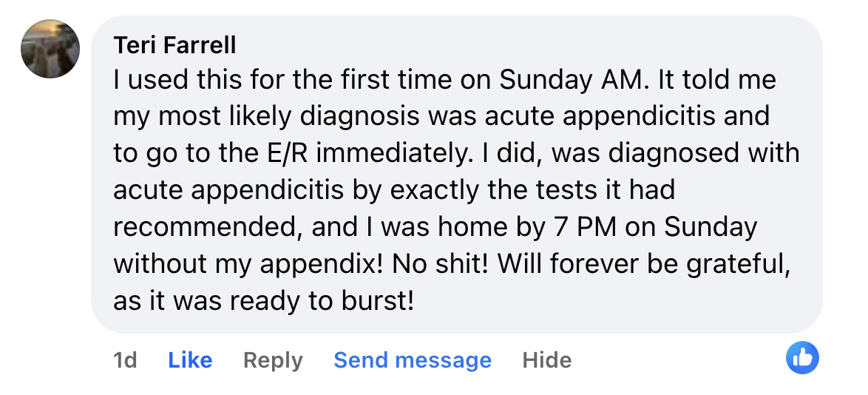Click the word "recommended" in the comment
Screen dimensions: 868x395
click(205, 227)
